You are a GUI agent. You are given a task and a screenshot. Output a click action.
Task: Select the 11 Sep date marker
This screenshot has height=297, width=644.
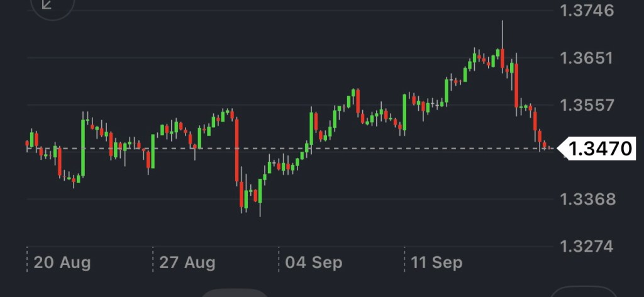[436, 262]
